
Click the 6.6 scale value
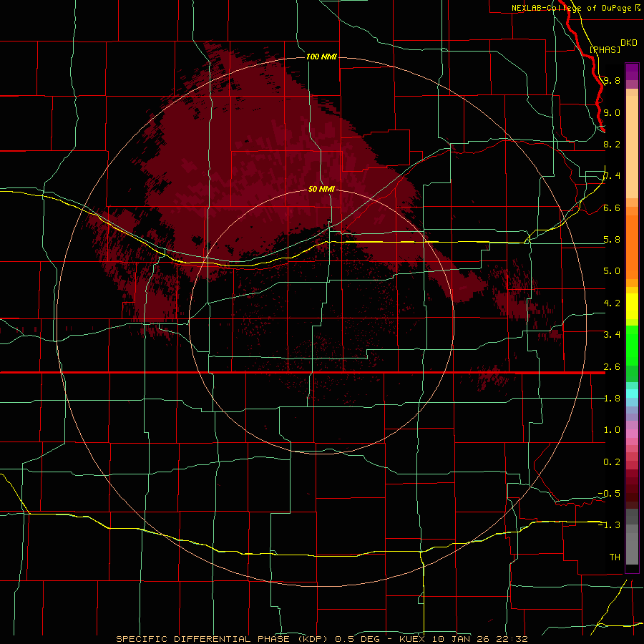tap(612, 208)
